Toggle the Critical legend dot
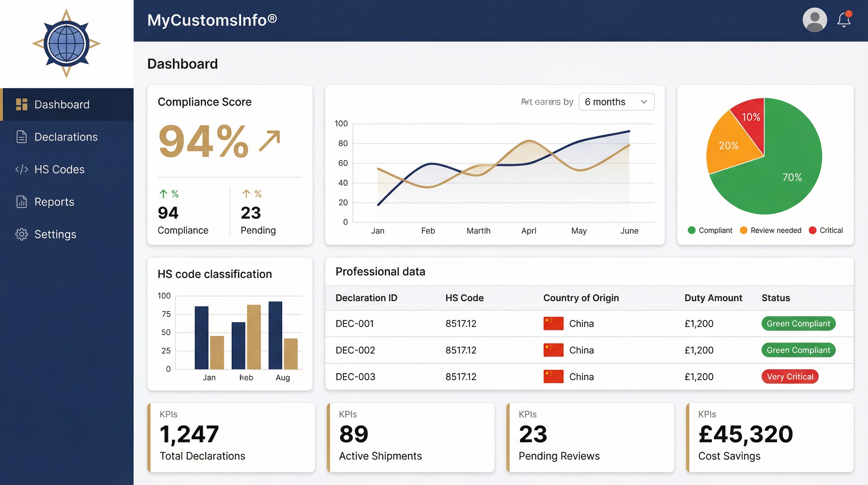This screenshot has width=868, height=485. point(812,231)
